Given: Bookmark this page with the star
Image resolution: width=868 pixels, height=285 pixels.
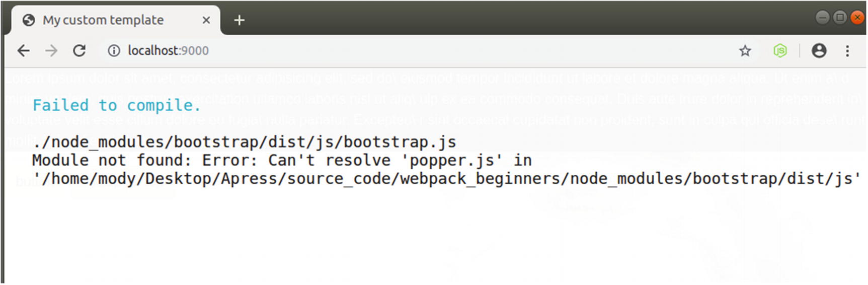Looking at the screenshot, I should coord(745,51).
